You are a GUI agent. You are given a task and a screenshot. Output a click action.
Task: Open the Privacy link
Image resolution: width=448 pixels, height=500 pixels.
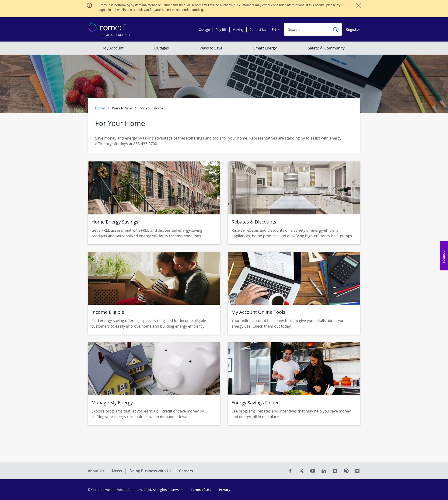coord(224,490)
